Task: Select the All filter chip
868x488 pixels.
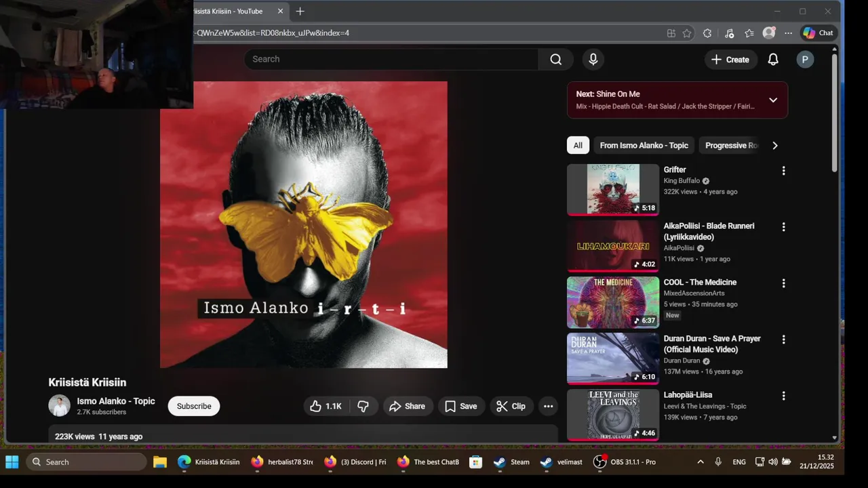Action: [x=578, y=145]
